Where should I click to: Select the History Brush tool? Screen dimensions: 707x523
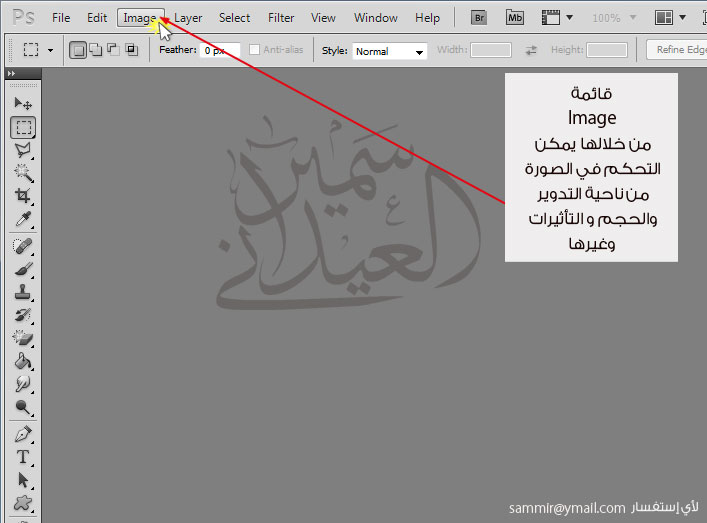point(23,315)
